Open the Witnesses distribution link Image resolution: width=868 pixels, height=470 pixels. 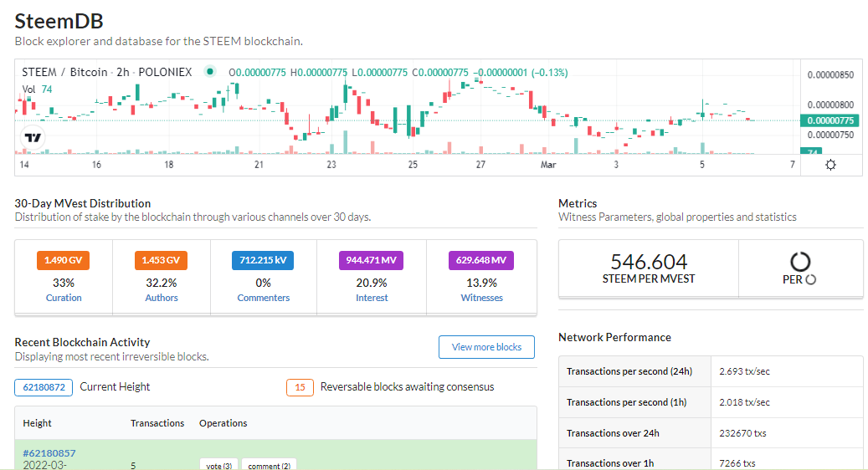point(481,298)
